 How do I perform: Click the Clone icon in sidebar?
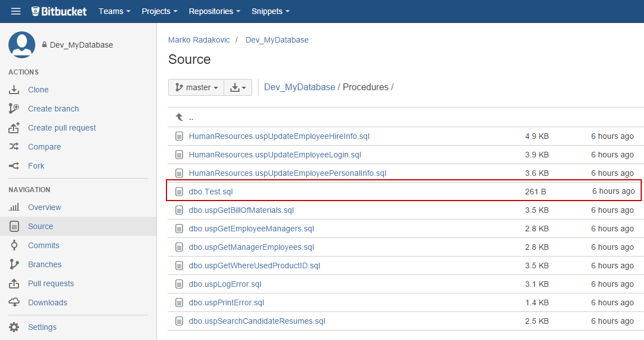(15, 90)
